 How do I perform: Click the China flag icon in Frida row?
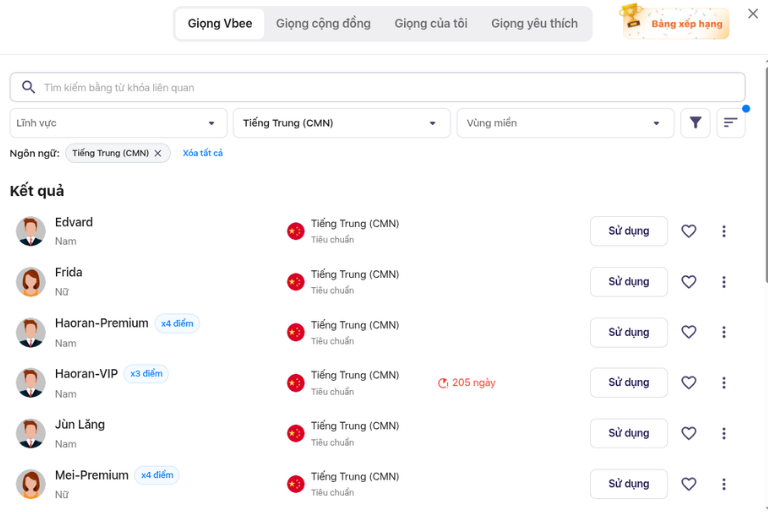(x=295, y=282)
